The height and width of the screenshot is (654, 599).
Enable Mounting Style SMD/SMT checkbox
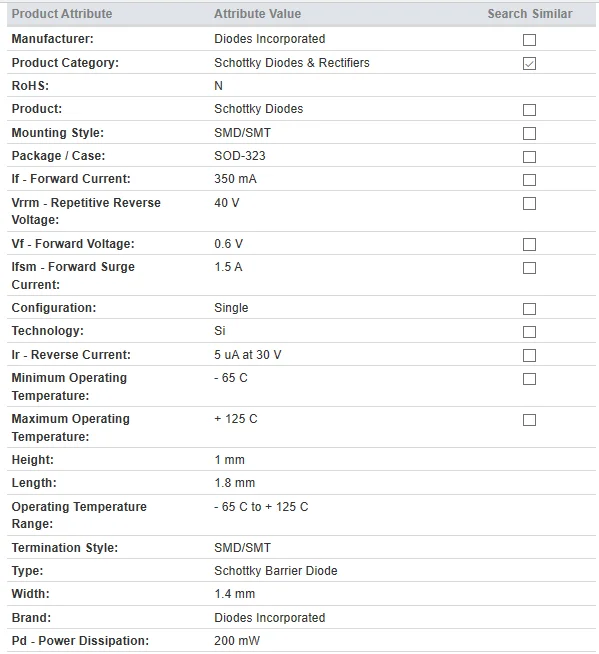[529, 133]
